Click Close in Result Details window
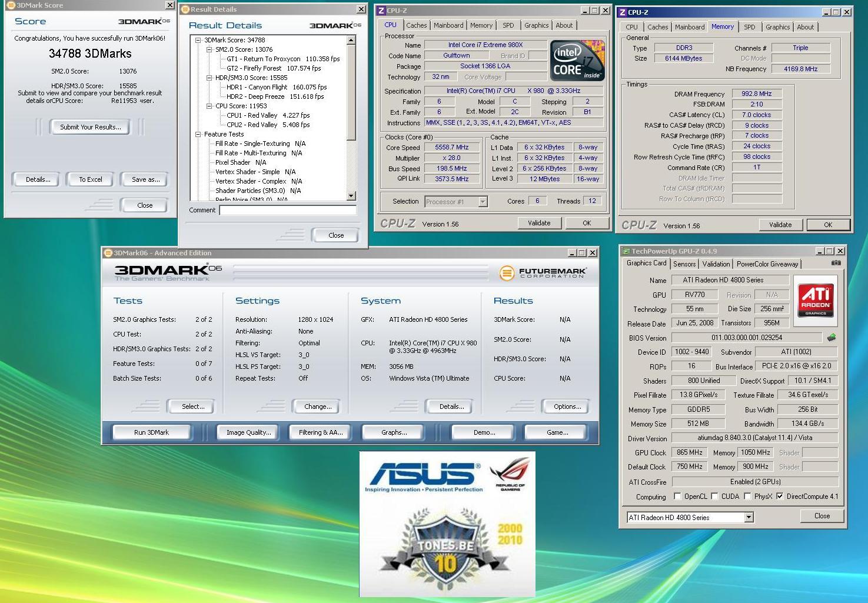This screenshot has width=868, height=603. coord(336,235)
